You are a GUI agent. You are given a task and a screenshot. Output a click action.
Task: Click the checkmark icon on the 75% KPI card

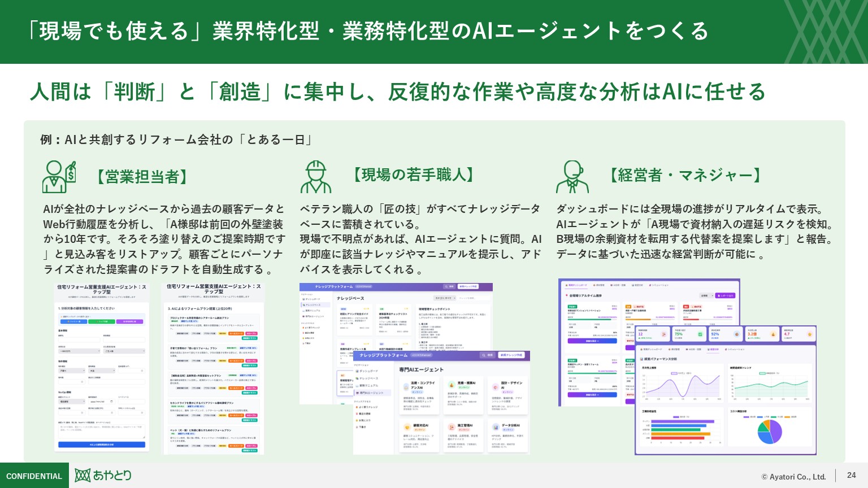[x=700, y=334]
